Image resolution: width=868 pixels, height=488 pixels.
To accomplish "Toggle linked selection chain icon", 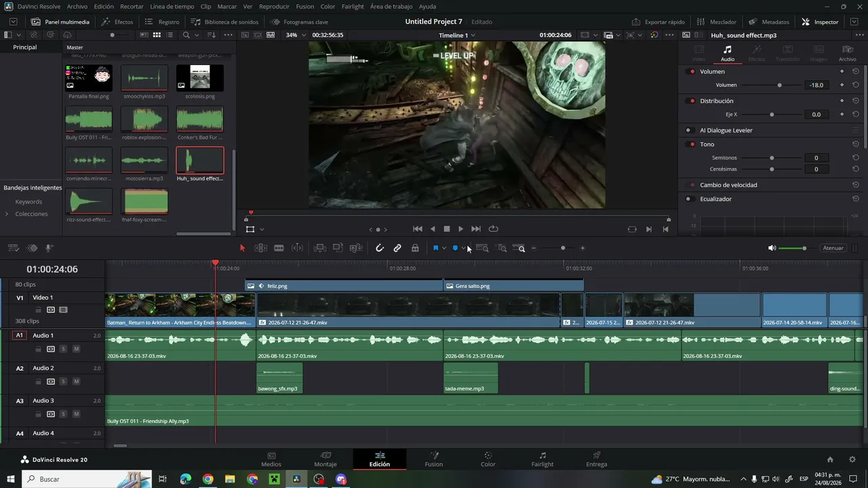I will click(x=397, y=248).
